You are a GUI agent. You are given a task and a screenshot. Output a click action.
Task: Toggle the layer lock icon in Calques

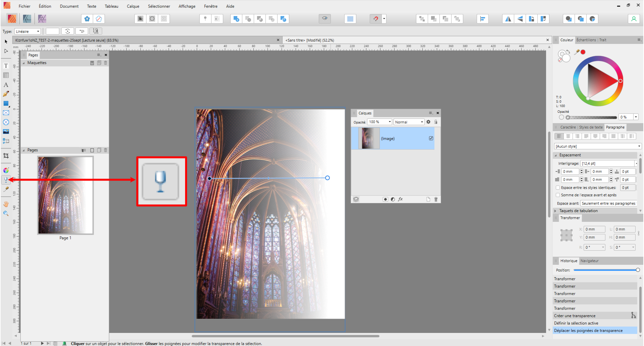tap(436, 122)
